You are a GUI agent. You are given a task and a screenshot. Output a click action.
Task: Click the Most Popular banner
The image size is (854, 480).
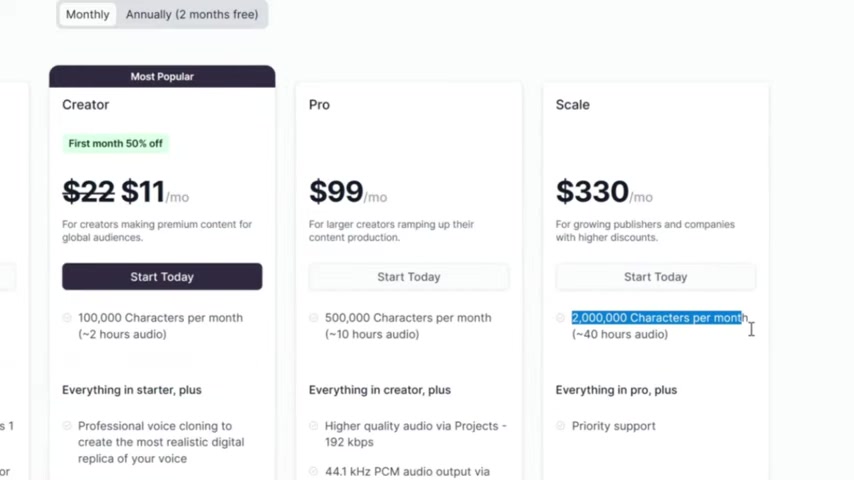pos(162,76)
